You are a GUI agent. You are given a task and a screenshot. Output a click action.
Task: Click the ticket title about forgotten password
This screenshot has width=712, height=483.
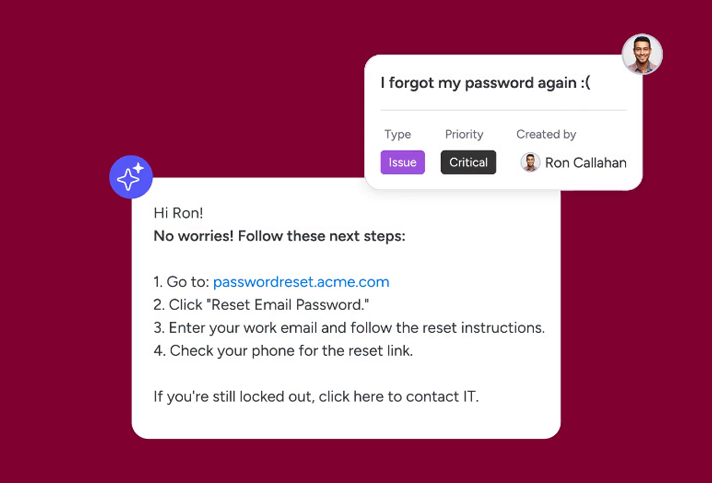click(485, 83)
